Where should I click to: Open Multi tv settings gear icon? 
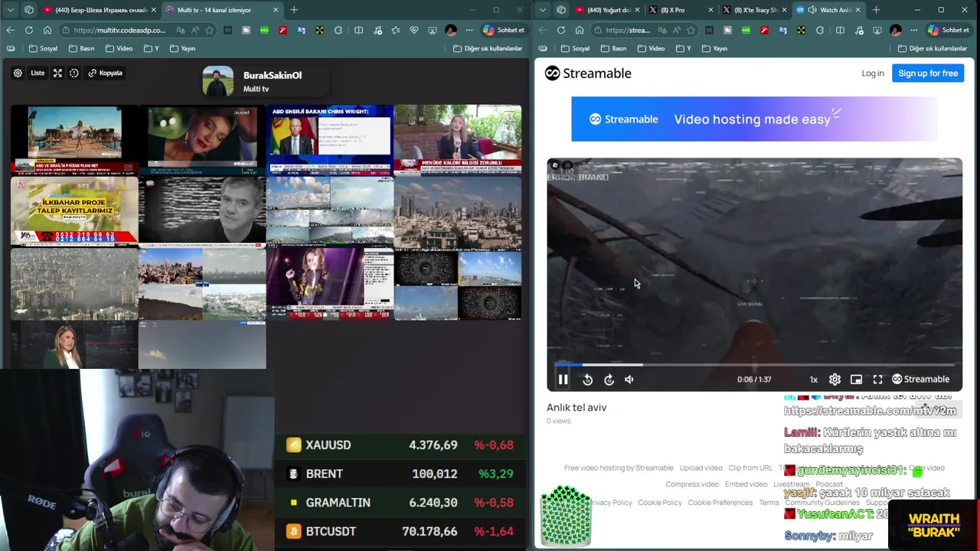tap(18, 73)
